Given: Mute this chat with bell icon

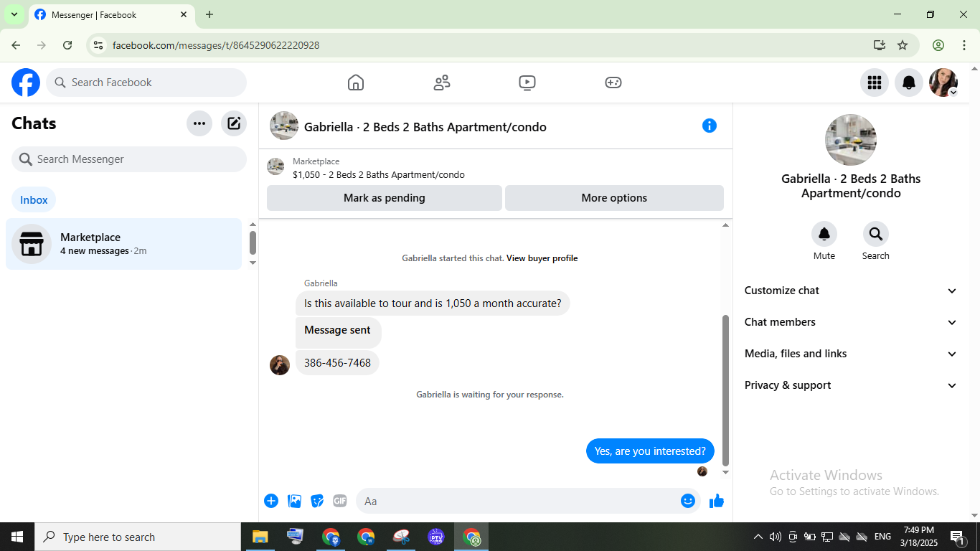Looking at the screenshot, I should click(x=824, y=234).
